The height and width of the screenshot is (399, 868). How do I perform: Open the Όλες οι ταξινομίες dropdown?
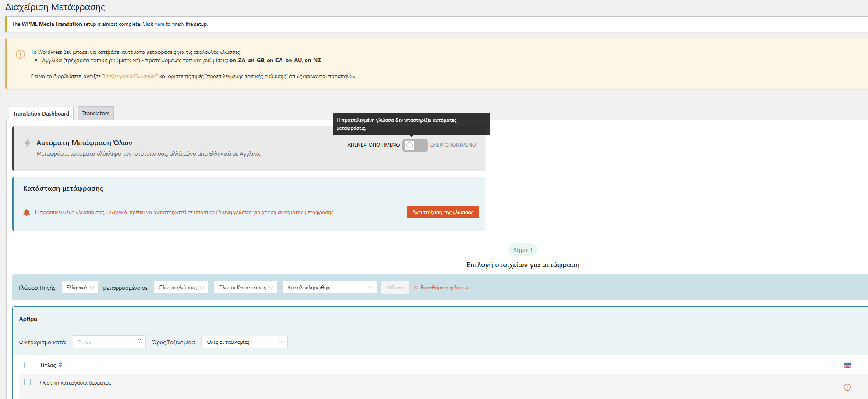coord(244,342)
